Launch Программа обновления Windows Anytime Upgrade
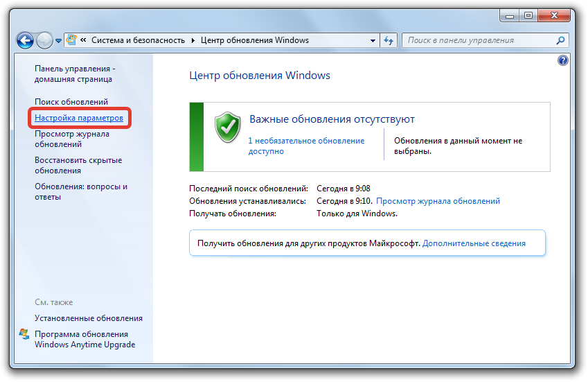 pos(84,339)
